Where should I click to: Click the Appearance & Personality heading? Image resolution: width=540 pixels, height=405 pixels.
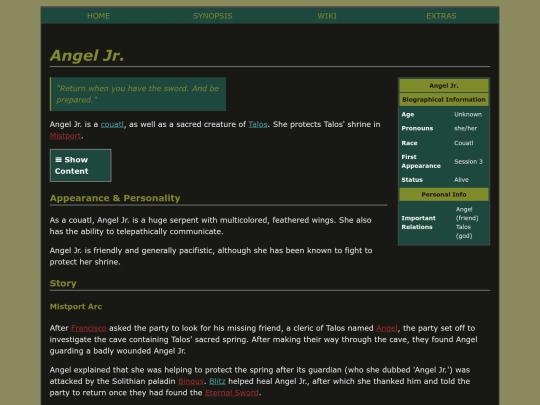coord(115,198)
